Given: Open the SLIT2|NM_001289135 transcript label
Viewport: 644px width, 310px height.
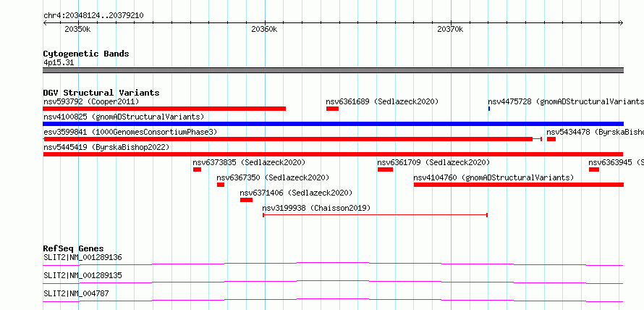Looking at the screenshot, I should (82, 275).
